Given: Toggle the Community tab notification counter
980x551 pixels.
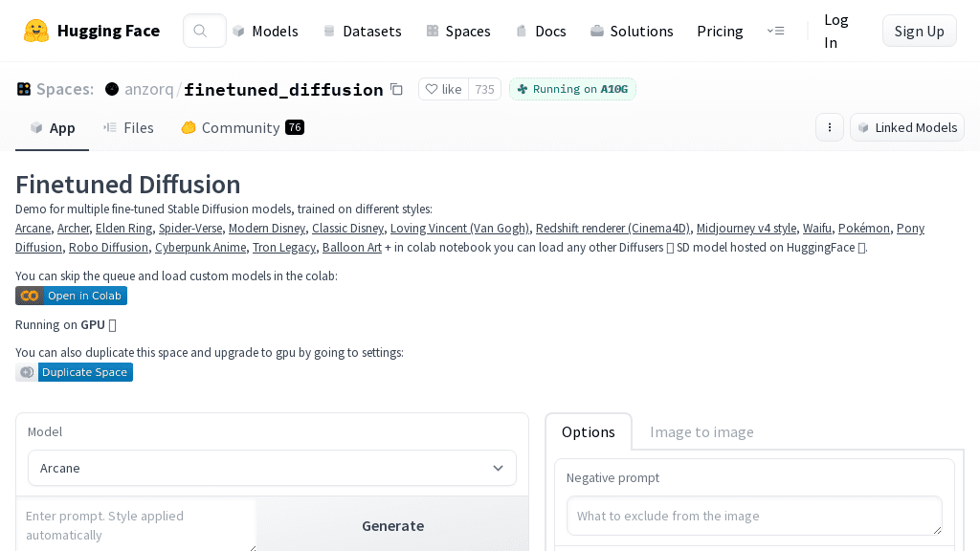Looking at the screenshot, I should pos(295,126).
